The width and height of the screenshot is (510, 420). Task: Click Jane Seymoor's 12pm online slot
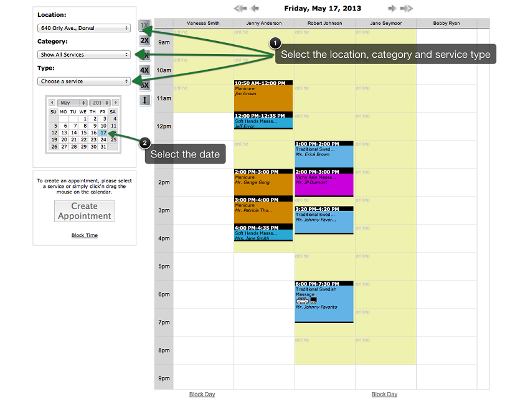(x=385, y=127)
